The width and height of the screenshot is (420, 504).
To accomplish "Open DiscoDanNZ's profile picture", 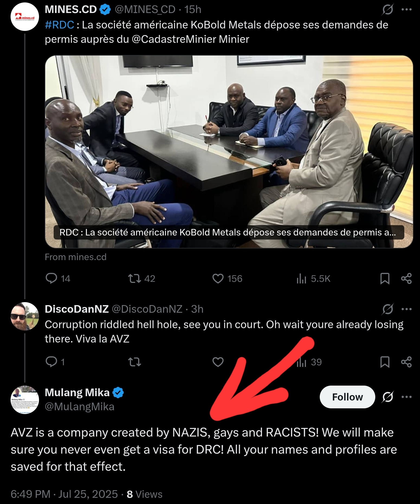I will point(25,316).
